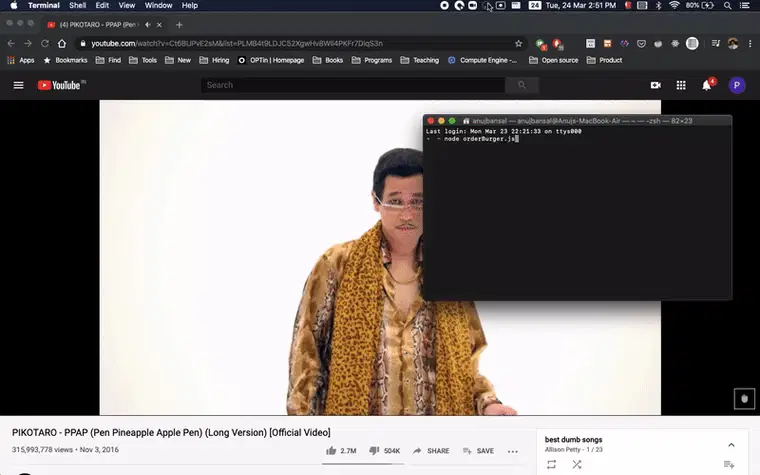Open the Terminal app menu
Image resolution: width=760 pixels, height=475 pixels.
pyautogui.click(x=44, y=5)
